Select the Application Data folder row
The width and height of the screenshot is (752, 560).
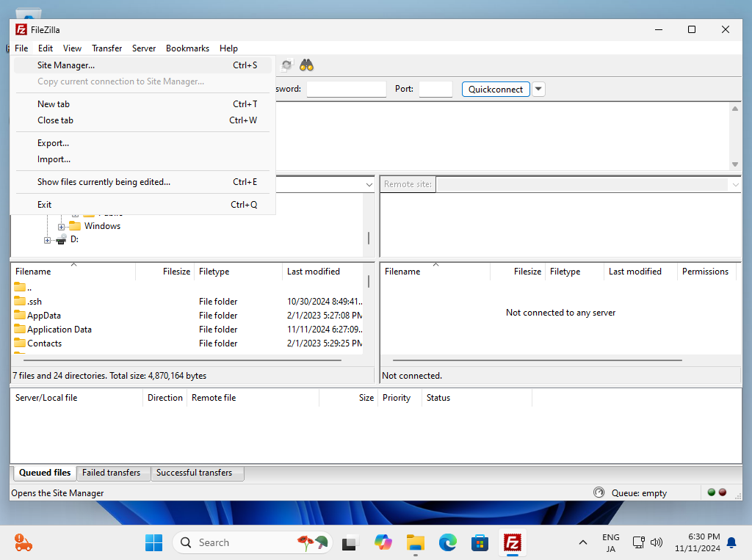[187, 330]
